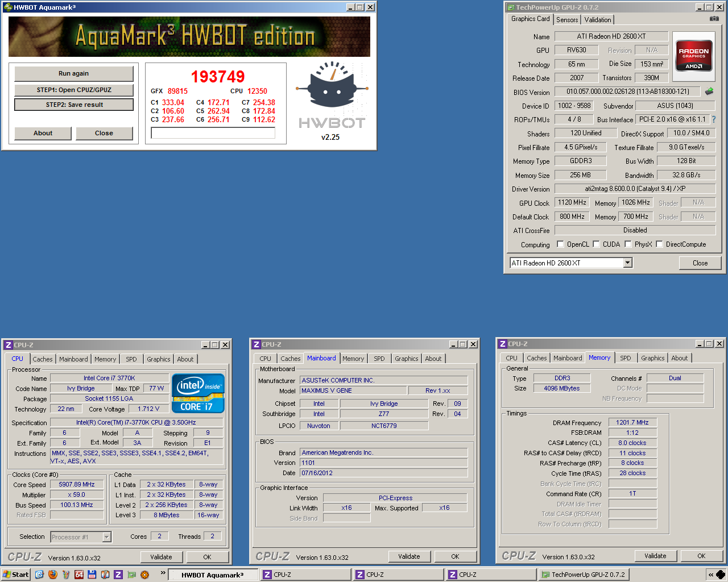
Task: Open About tab in the CPU-Z processor window
Action: point(185,359)
